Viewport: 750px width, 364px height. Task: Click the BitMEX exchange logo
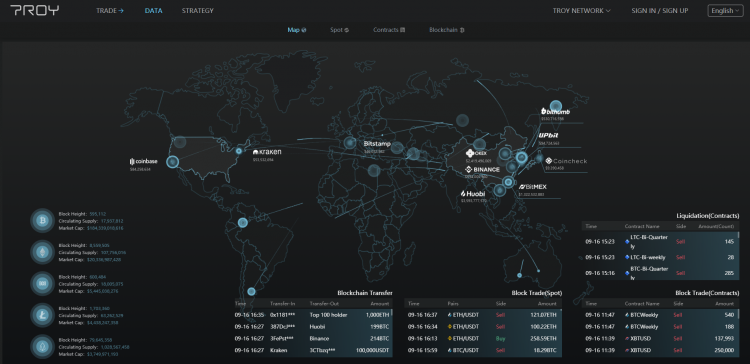coord(533,187)
